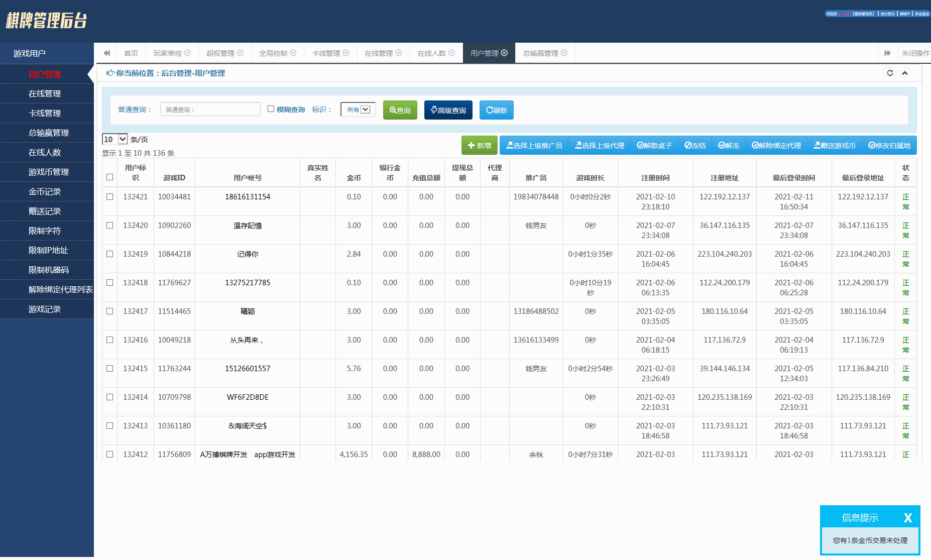
Task: Click the refresh icon in the breadcrumb bar
Action: (890, 73)
